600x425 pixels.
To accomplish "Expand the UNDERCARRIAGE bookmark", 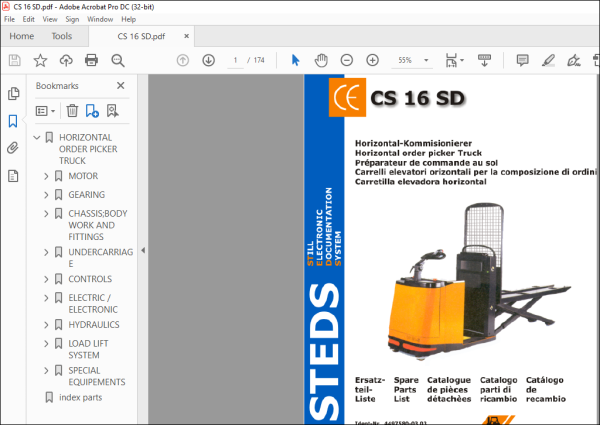I will pyautogui.click(x=46, y=252).
